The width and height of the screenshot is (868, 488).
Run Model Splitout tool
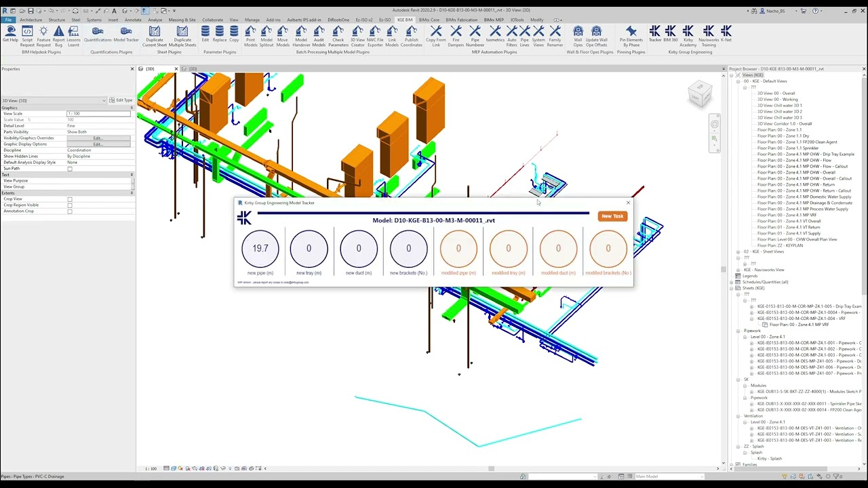[267, 37]
